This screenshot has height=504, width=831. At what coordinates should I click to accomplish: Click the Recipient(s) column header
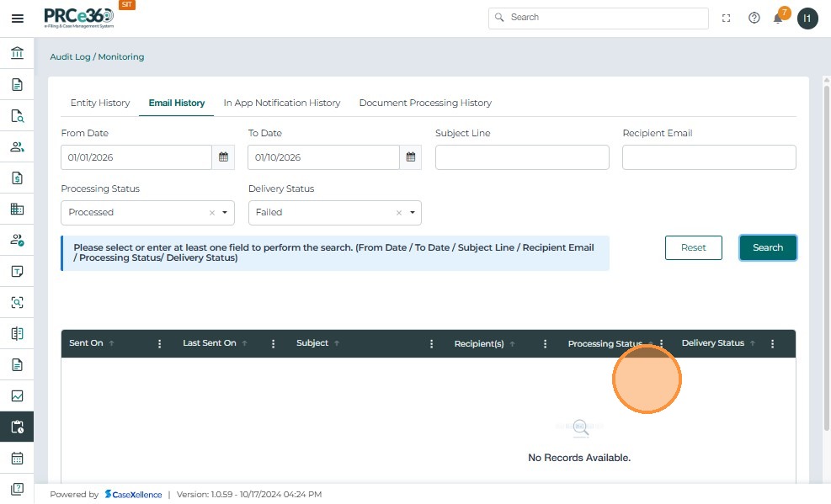(479, 344)
